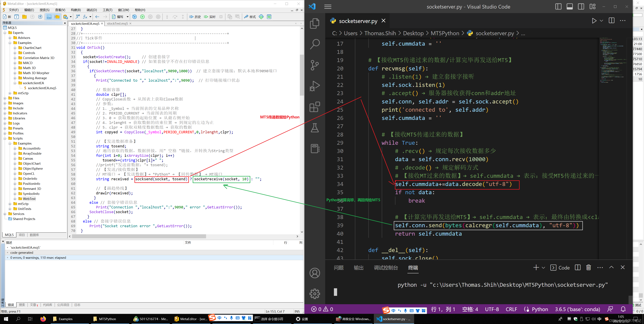Screen dimensions: 644x324
Task: Expand the Indicators folder tree node
Action: (x=5, y=113)
